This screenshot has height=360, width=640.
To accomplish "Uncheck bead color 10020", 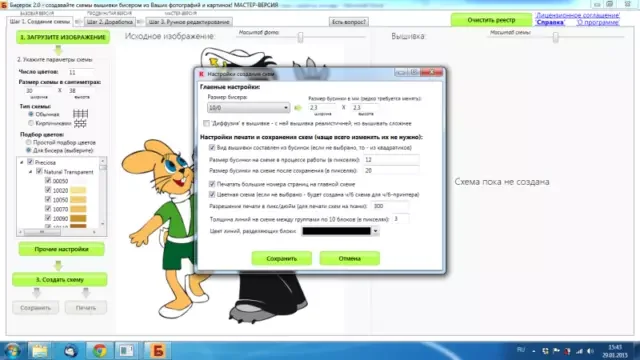I will coord(48,190).
